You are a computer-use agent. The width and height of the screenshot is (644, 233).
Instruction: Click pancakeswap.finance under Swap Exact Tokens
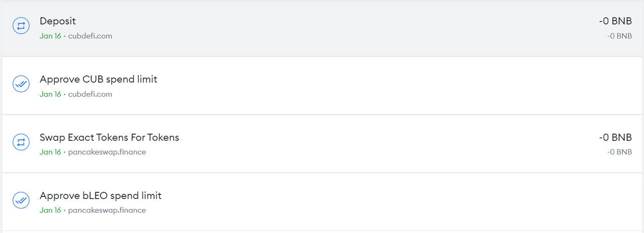point(107,152)
